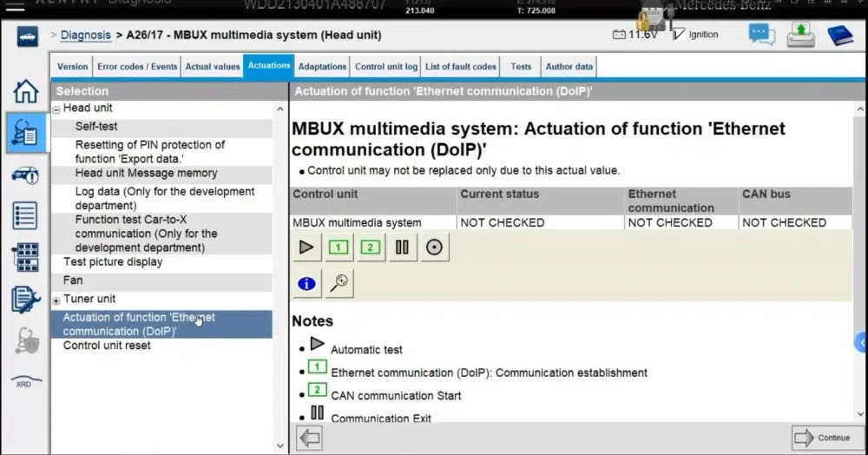
Task: Click button 1 Ethernet communication establishment
Action: click(x=339, y=247)
